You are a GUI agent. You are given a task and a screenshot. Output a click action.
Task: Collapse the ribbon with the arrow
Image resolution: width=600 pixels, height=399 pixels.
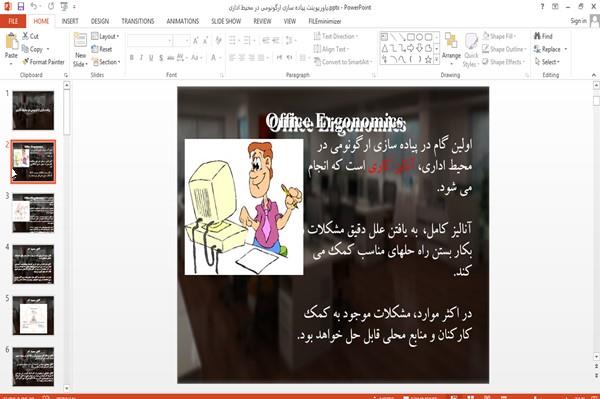coord(593,75)
